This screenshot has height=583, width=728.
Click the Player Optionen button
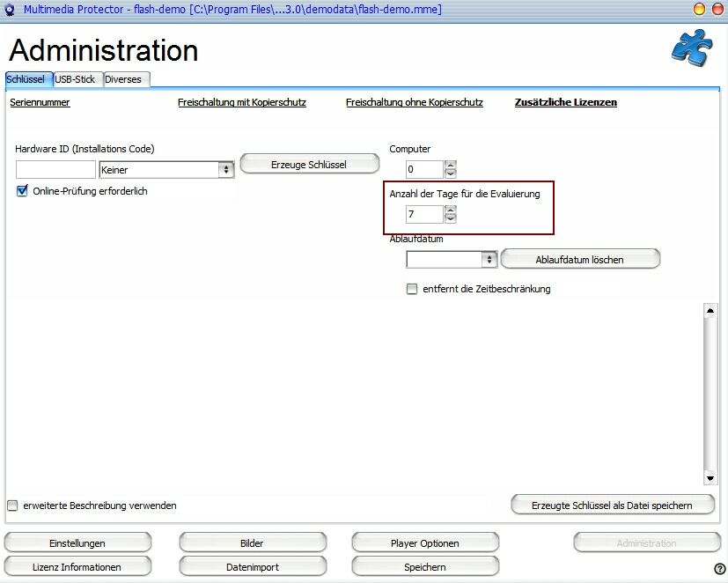pyautogui.click(x=425, y=543)
